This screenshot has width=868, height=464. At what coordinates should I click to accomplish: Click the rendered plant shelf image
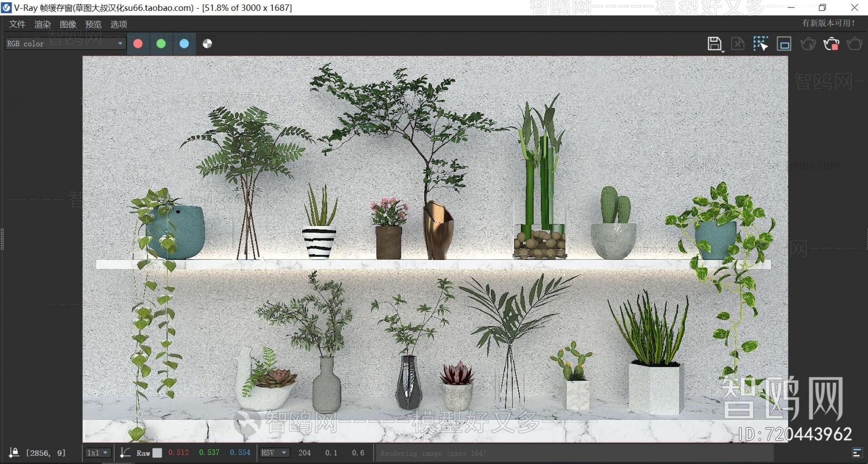(435, 249)
